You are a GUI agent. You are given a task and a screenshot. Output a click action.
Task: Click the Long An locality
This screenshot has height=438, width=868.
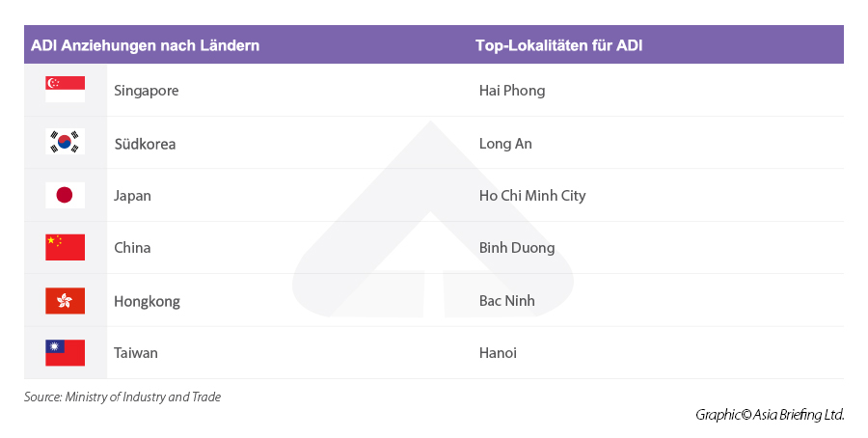[505, 144]
